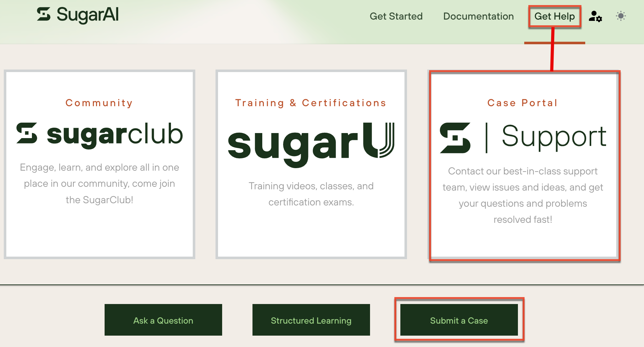Open the Community SugarClub card
644x347 pixels.
pyautogui.click(x=100, y=164)
